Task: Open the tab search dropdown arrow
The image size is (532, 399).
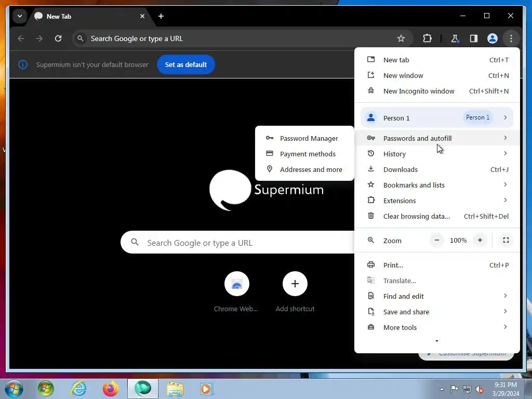Action: [20, 16]
